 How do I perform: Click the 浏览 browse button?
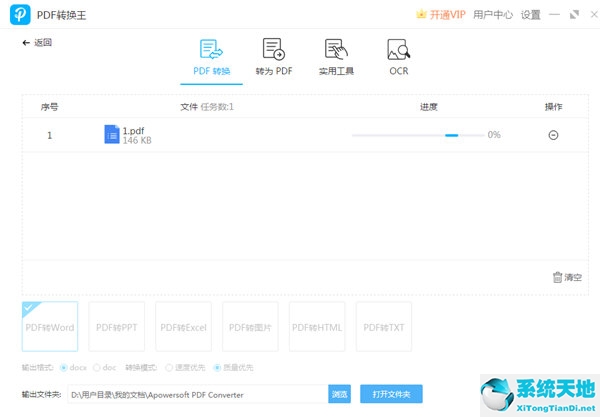339,394
